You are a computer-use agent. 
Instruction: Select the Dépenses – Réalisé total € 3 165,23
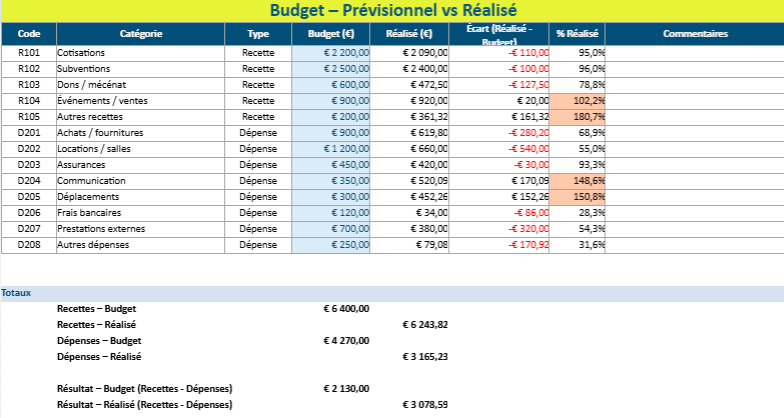425,356
